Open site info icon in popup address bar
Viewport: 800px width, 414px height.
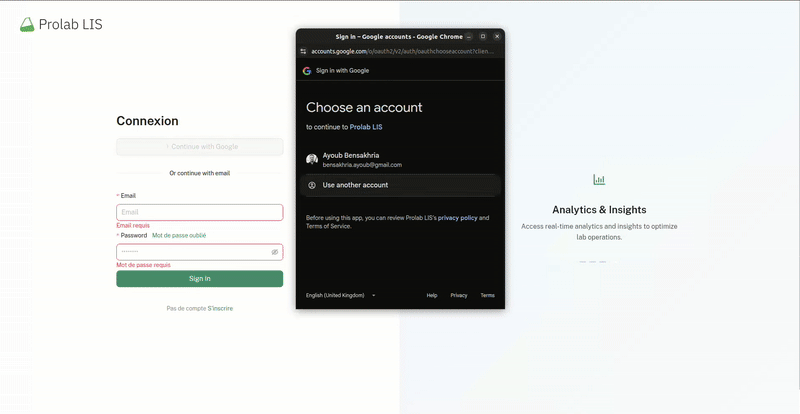(x=303, y=51)
